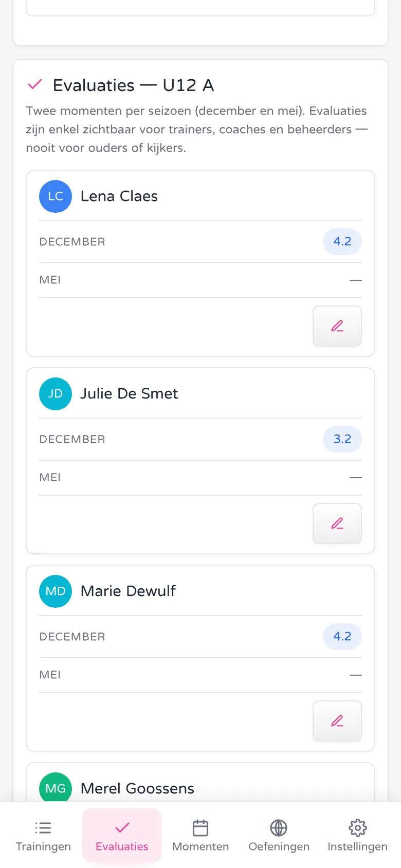Click the Evaluaties — U12 A section title

[x=133, y=85]
